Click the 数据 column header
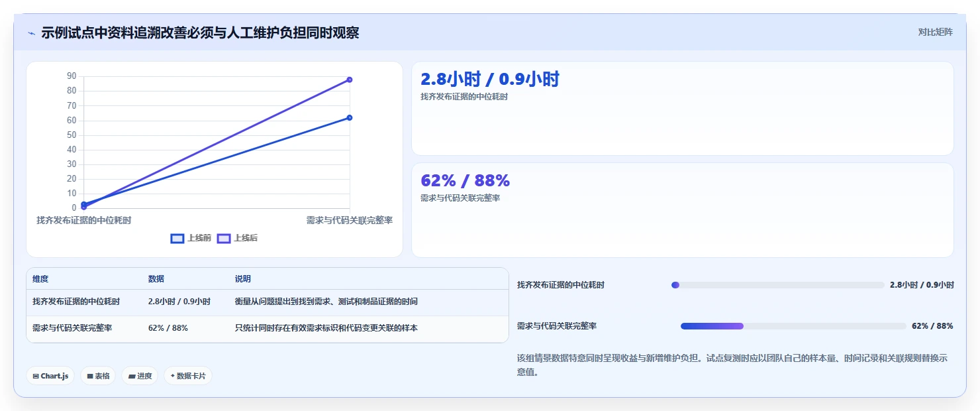Viewport: 980px width, 411px height. 156,279
